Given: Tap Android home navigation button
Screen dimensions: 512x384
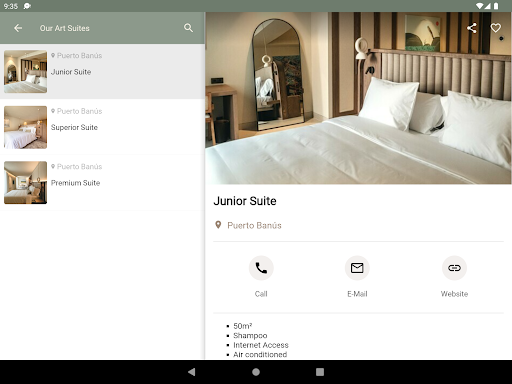Looking at the screenshot, I should (256, 372).
